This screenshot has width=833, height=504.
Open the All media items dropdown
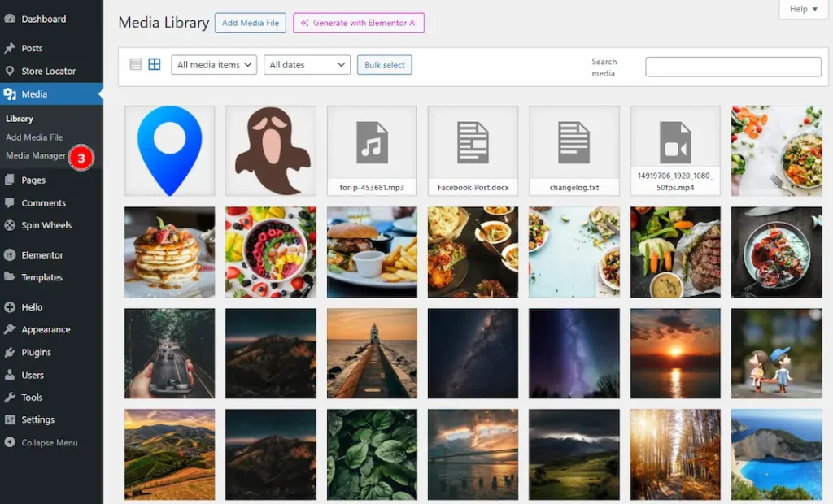(214, 65)
